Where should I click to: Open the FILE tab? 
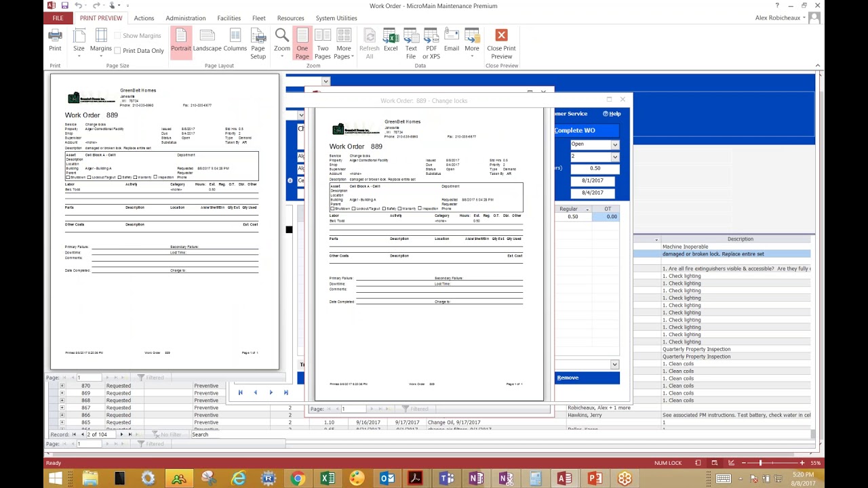[58, 18]
